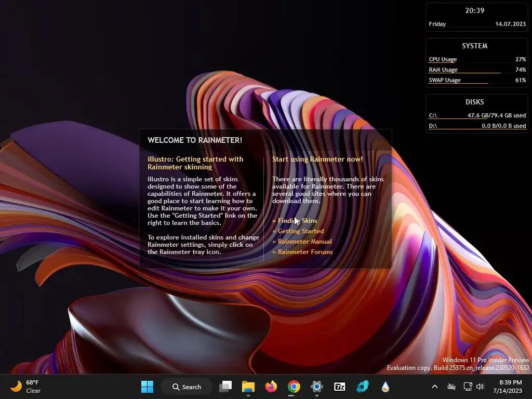
Task: Click the Start using Rainmeter now! heading
Action: pos(317,159)
